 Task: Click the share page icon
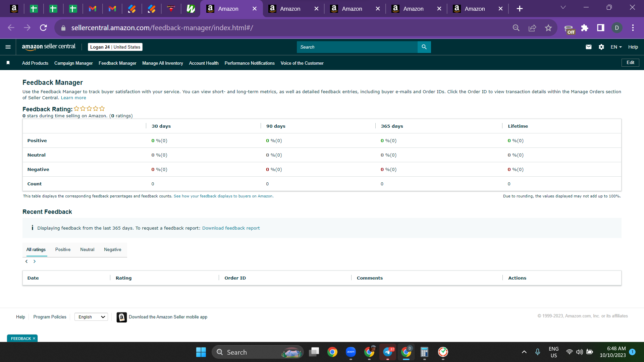[x=532, y=28]
